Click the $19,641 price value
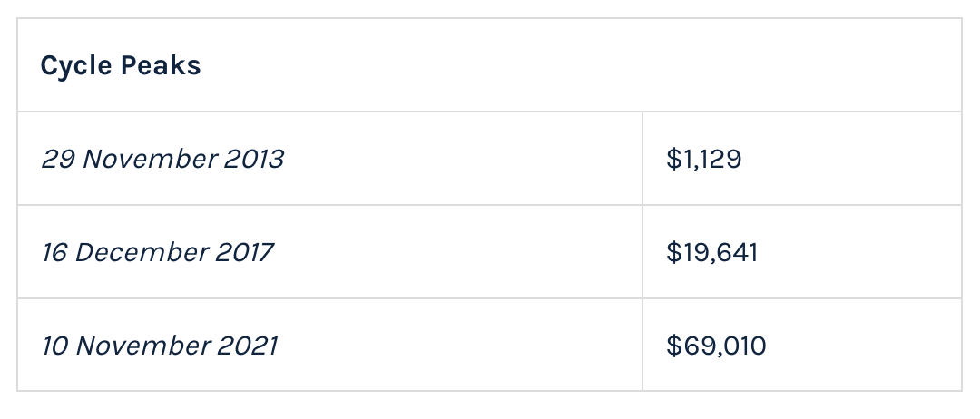Screen dimensions: 980x419 click(x=711, y=252)
